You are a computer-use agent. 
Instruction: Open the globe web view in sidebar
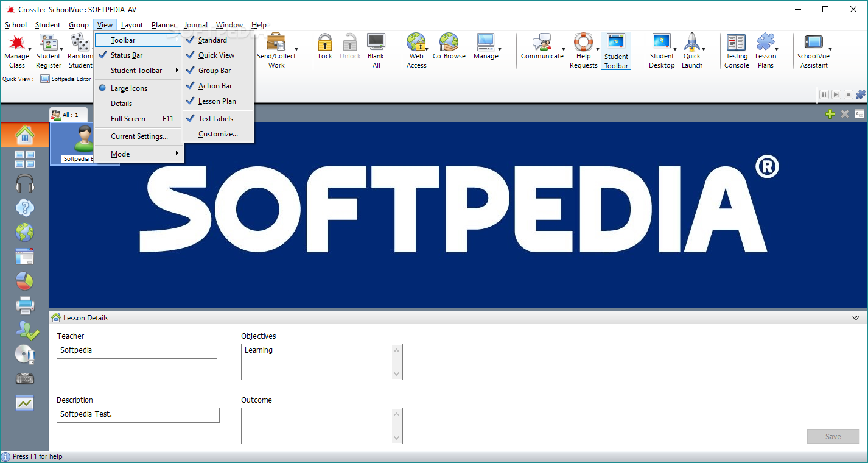coord(25,232)
